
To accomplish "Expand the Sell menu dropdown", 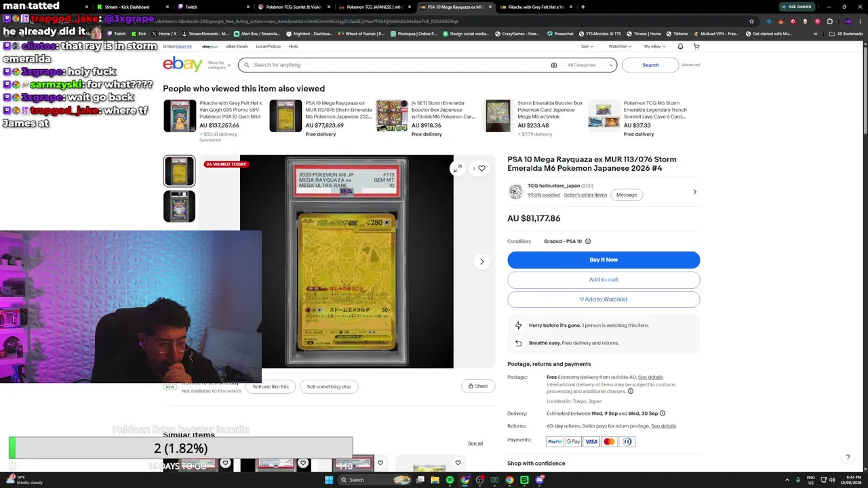I will coord(587,46).
